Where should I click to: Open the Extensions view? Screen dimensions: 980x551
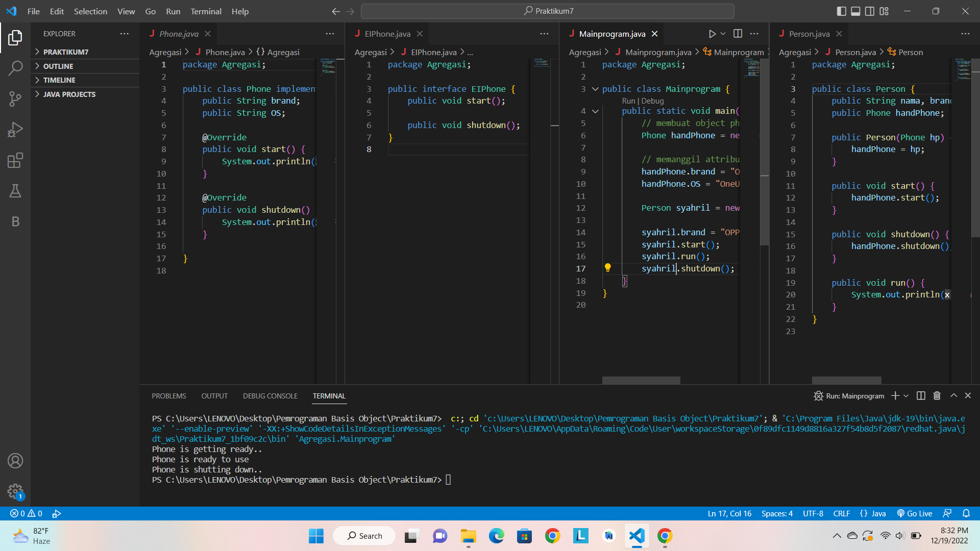tap(15, 160)
